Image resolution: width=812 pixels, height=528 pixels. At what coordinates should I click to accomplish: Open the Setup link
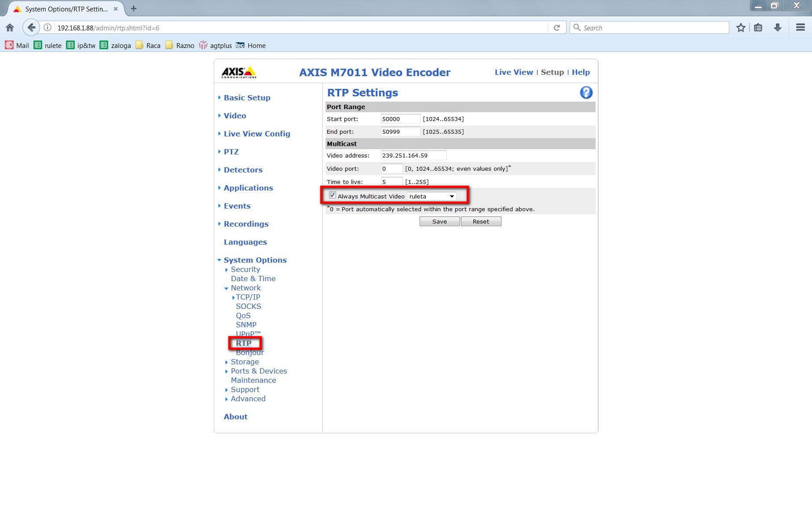click(552, 72)
